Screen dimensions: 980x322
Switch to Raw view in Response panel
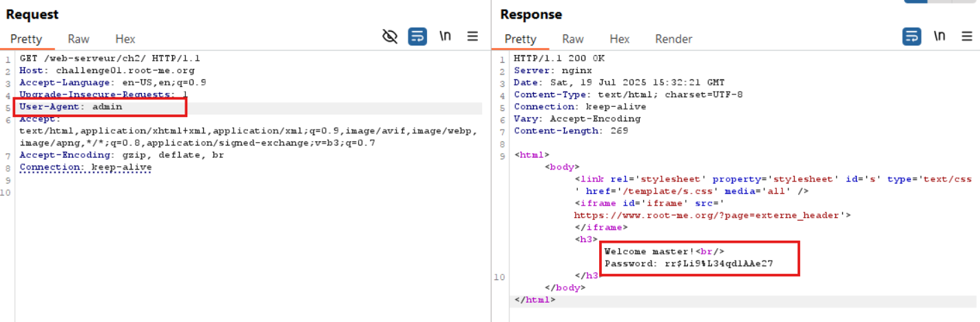pyautogui.click(x=573, y=39)
